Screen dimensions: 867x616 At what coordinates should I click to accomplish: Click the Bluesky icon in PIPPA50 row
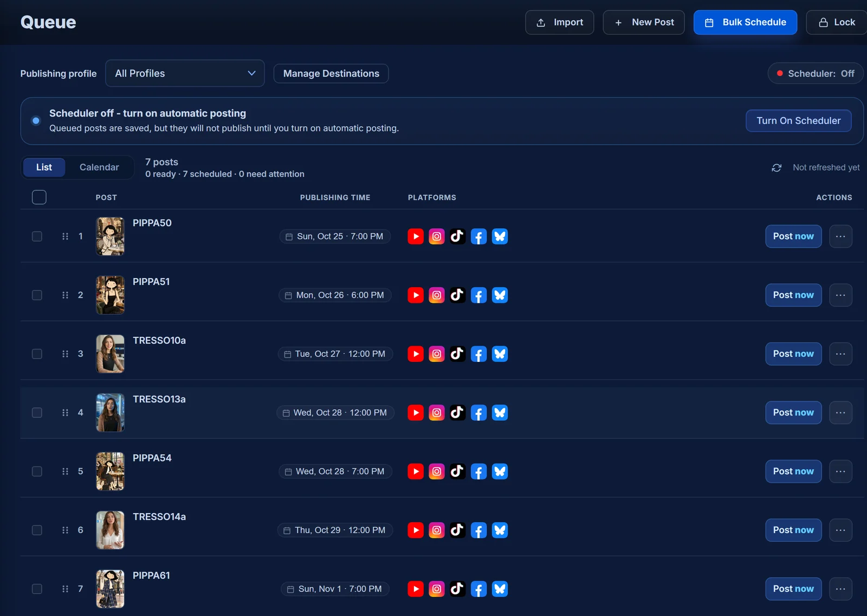500,236
